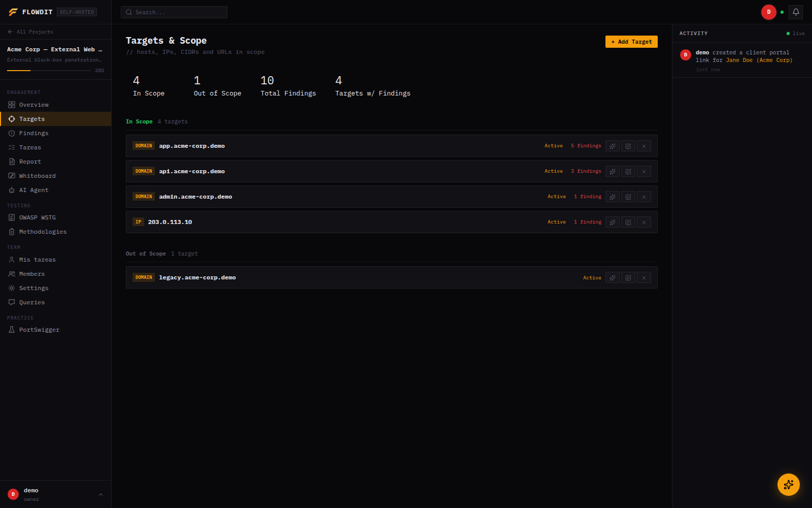Screen dimensions: 812x508
Task: Open Findings in the sidebar
Action: [x=56, y=133]
